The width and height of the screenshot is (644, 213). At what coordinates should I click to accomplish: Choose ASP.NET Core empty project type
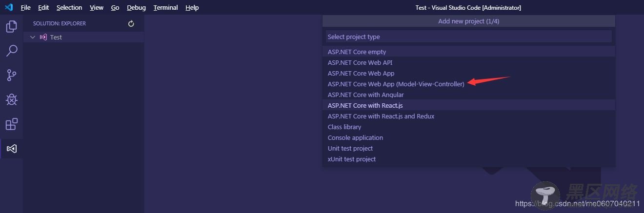point(468,52)
